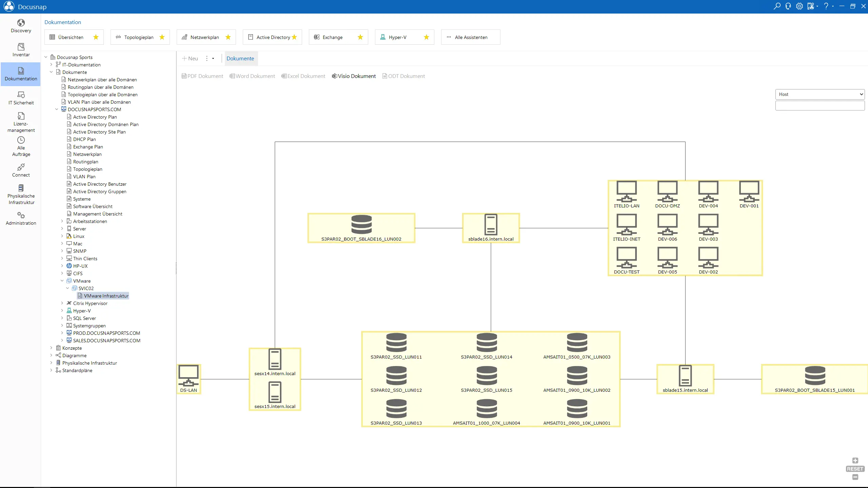The height and width of the screenshot is (488, 868).
Task: Click the search field below Host
Action: 820,106
